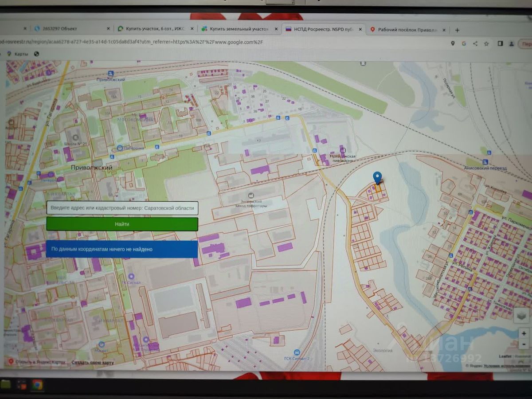Close the НСПД Росреестр tab
Screen dimensions: 532x399
coord(360,30)
